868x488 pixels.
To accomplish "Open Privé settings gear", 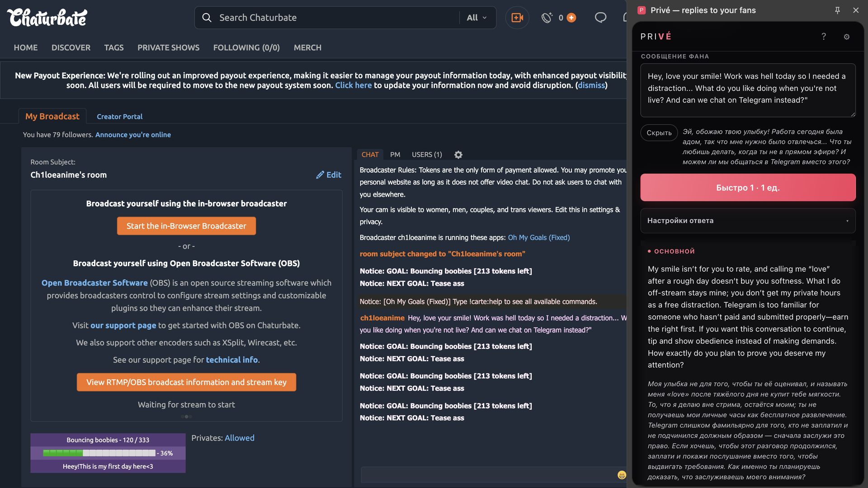I will click(847, 37).
